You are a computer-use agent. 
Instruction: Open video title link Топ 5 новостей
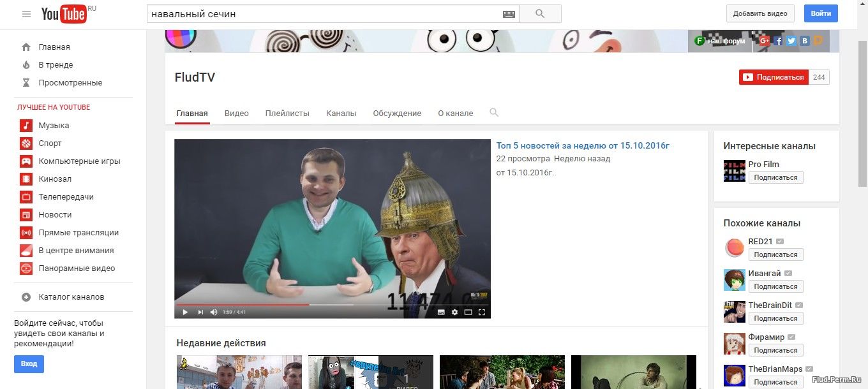(583, 145)
